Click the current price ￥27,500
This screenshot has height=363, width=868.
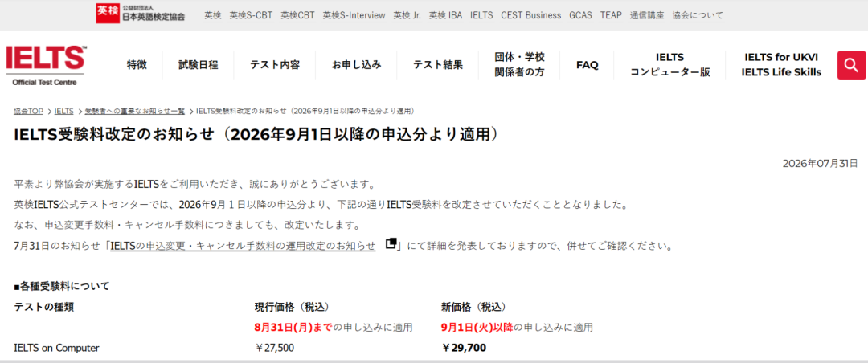click(275, 348)
